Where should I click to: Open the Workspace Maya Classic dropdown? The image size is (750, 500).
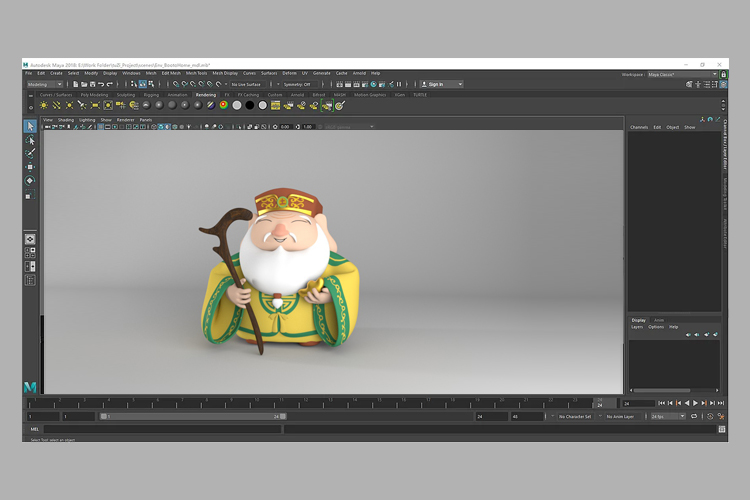pos(683,74)
